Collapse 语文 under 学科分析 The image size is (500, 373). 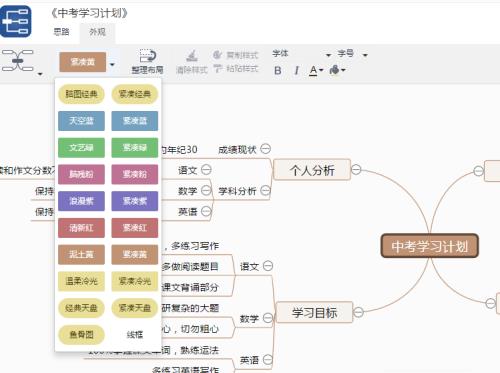(x=206, y=170)
